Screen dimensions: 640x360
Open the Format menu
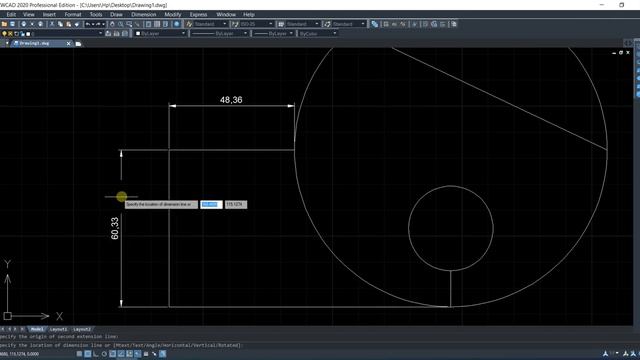click(x=73, y=14)
